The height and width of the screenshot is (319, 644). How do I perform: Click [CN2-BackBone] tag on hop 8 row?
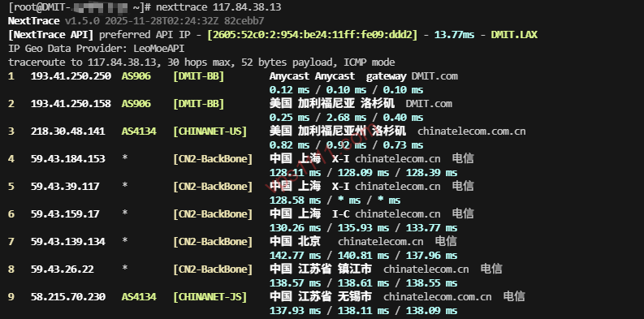coord(213,269)
